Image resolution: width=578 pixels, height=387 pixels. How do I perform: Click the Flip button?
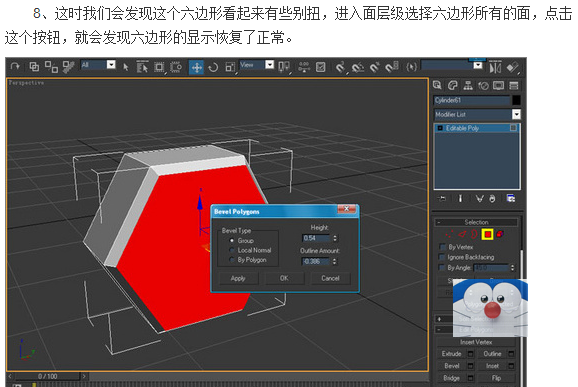tap(496, 378)
